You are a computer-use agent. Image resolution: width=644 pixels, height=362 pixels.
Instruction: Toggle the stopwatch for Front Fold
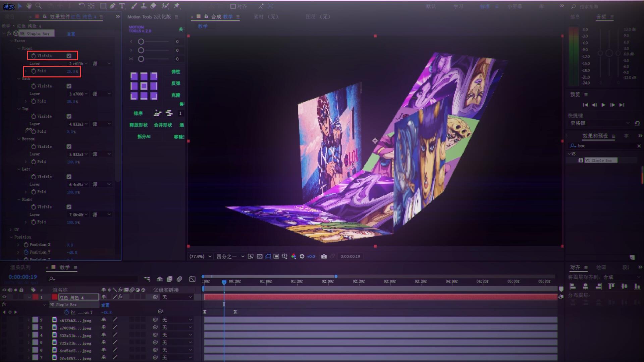pyautogui.click(x=34, y=71)
